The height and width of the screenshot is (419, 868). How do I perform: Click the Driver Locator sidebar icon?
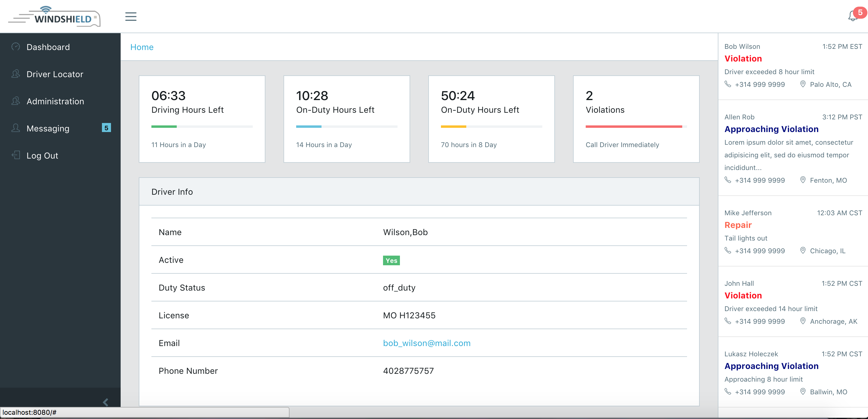(x=15, y=74)
